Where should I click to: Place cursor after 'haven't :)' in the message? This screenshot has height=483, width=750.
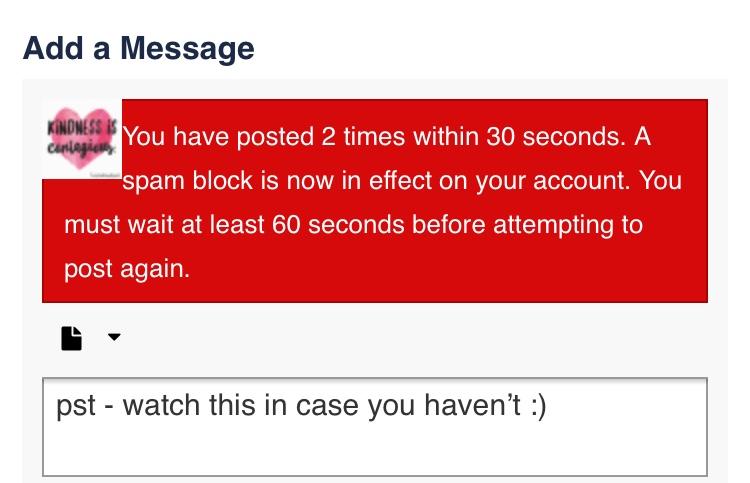point(547,405)
